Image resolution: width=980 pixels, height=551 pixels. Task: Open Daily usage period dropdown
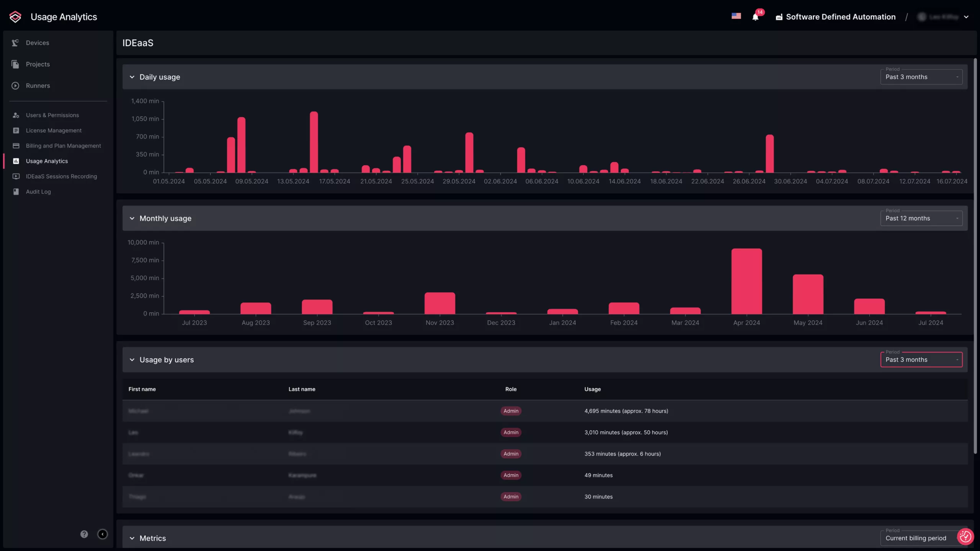click(921, 77)
